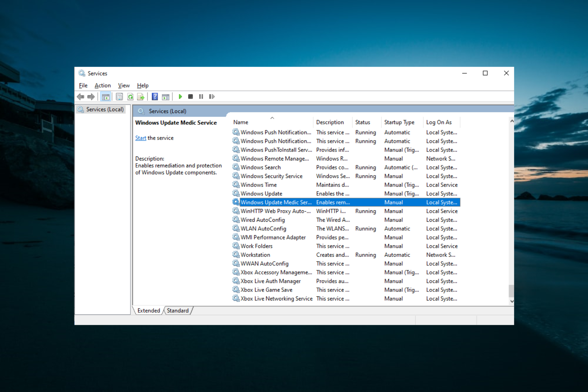Select the Windows Remote Management row
Image resolution: width=588 pixels, height=392 pixels.
pyautogui.click(x=346, y=159)
